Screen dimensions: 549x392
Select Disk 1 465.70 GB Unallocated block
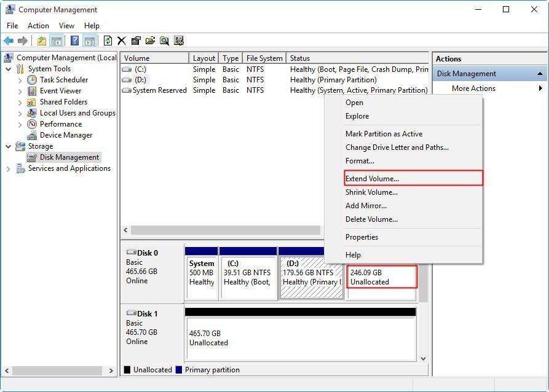pos(301,334)
